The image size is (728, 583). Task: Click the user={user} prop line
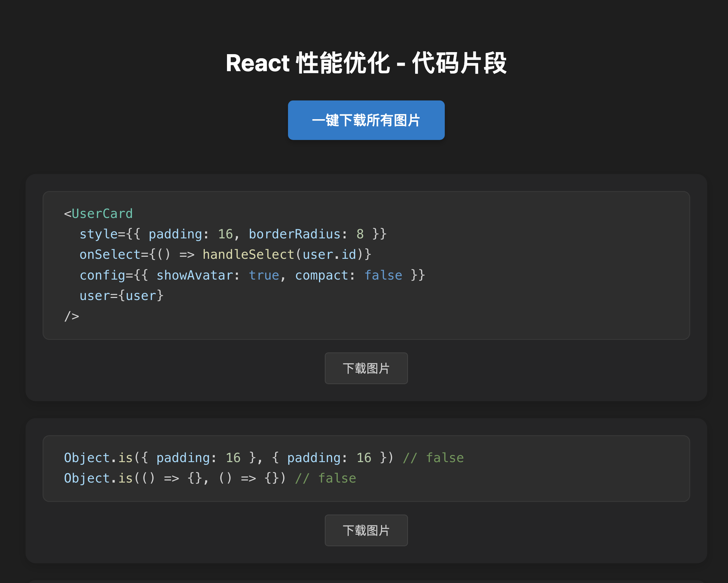point(121,296)
